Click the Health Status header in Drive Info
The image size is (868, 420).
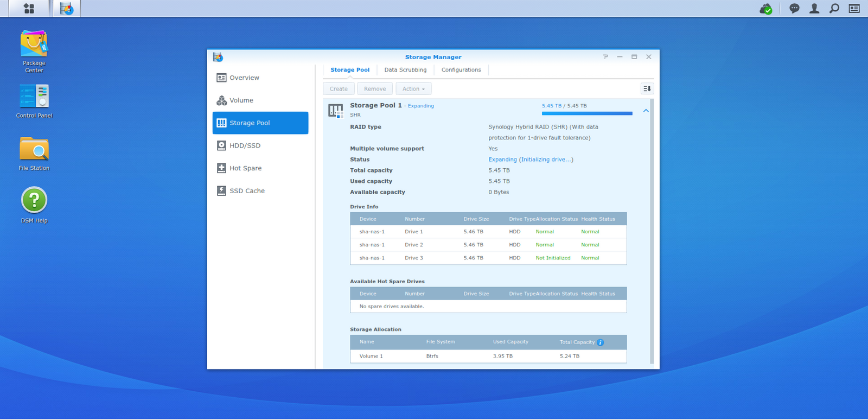tap(598, 219)
